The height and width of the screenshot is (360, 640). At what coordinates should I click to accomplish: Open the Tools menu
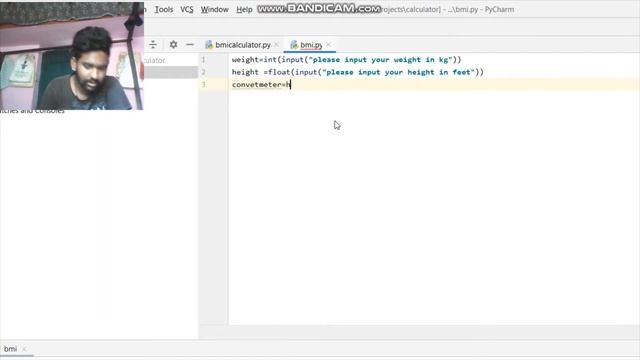click(x=164, y=9)
